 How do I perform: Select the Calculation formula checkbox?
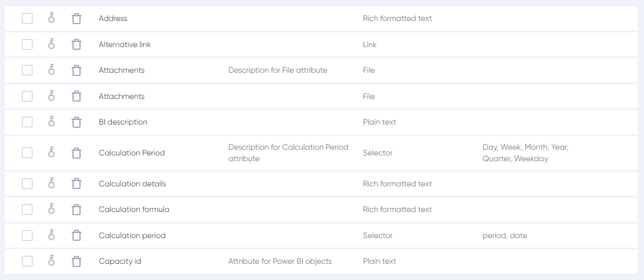coord(27,209)
